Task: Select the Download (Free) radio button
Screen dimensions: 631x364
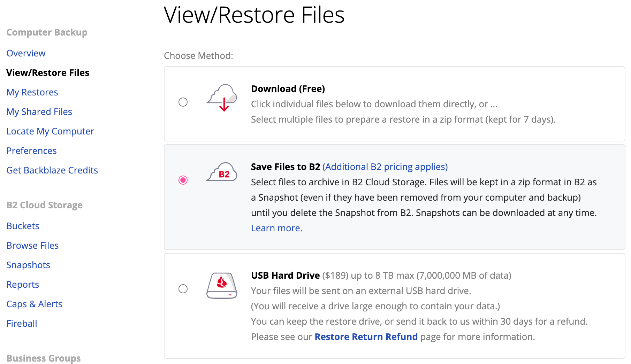Action: point(183,102)
